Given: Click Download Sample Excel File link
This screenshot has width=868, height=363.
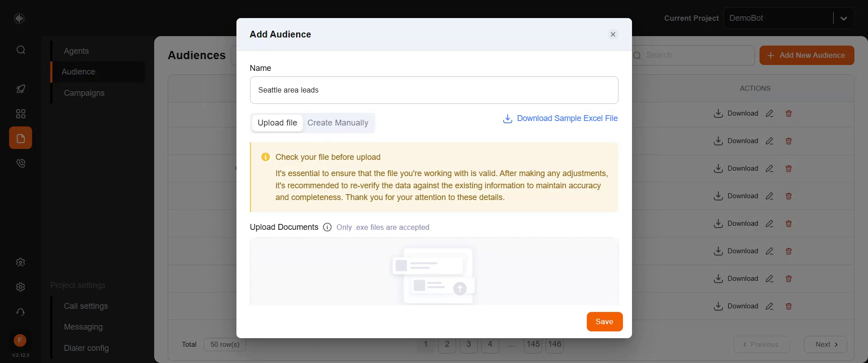Looking at the screenshot, I should [x=567, y=118].
